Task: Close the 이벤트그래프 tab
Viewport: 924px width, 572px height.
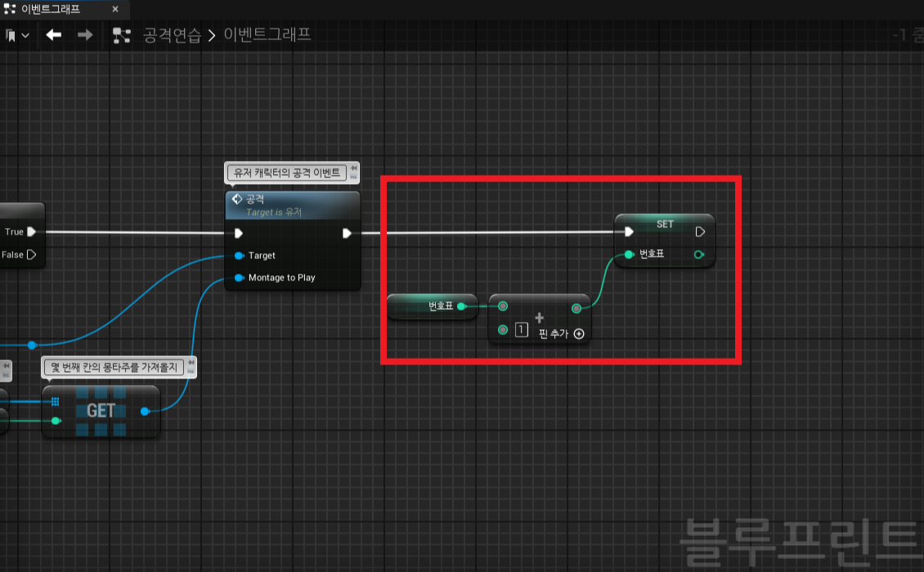Action: [115, 9]
